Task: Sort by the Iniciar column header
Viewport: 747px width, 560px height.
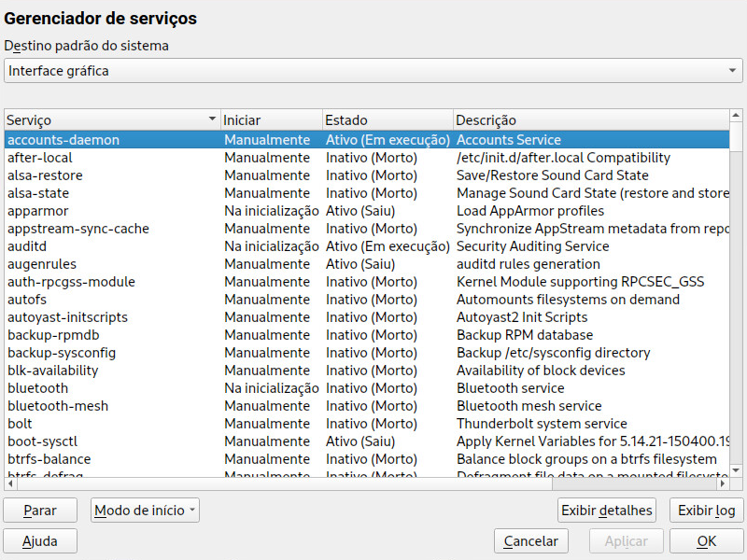Action: pyautogui.click(x=272, y=120)
